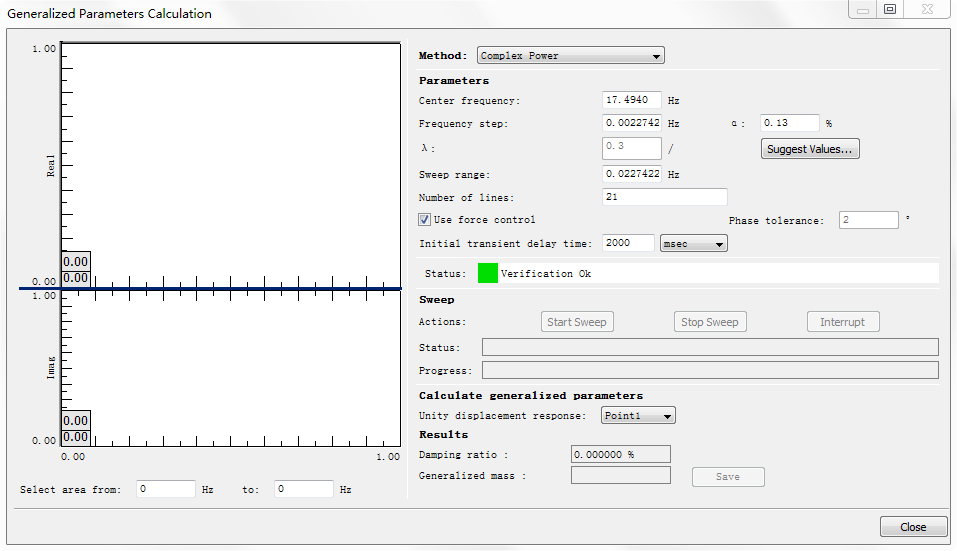Click the sweep Status bar field
The height and width of the screenshot is (551, 957).
point(710,347)
